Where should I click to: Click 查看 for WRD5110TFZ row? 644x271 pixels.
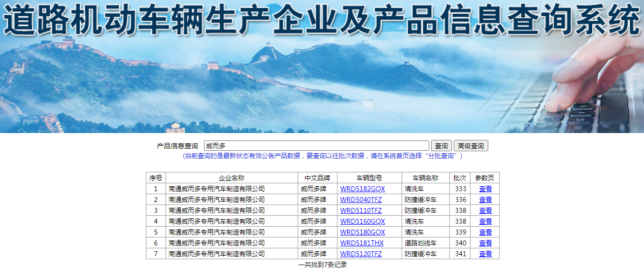485,210
